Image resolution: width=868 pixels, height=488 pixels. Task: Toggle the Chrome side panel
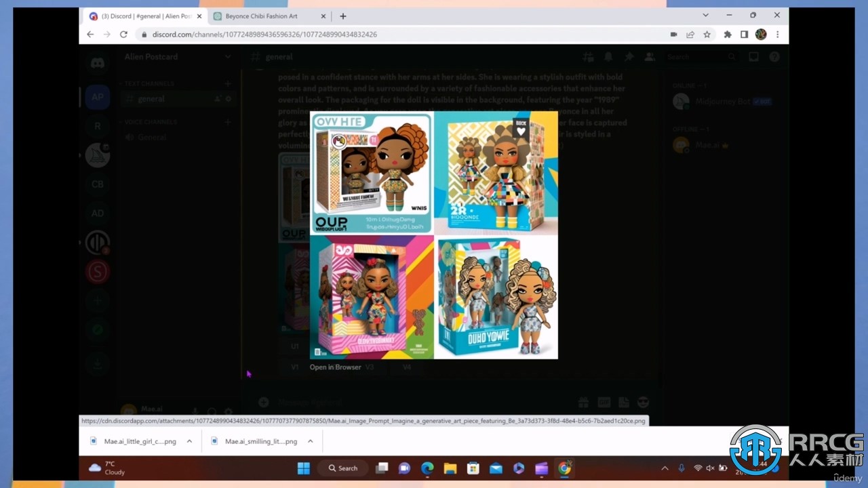pyautogui.click(x=744, y=35)
